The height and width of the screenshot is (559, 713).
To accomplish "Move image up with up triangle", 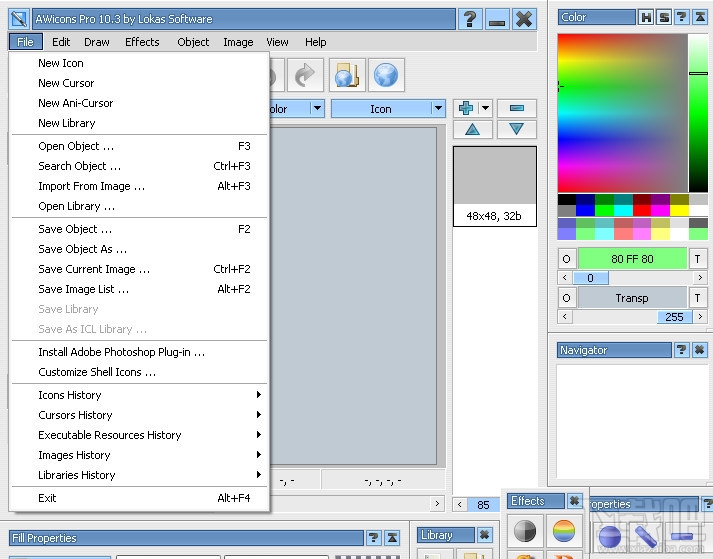I will pos(472,130).
